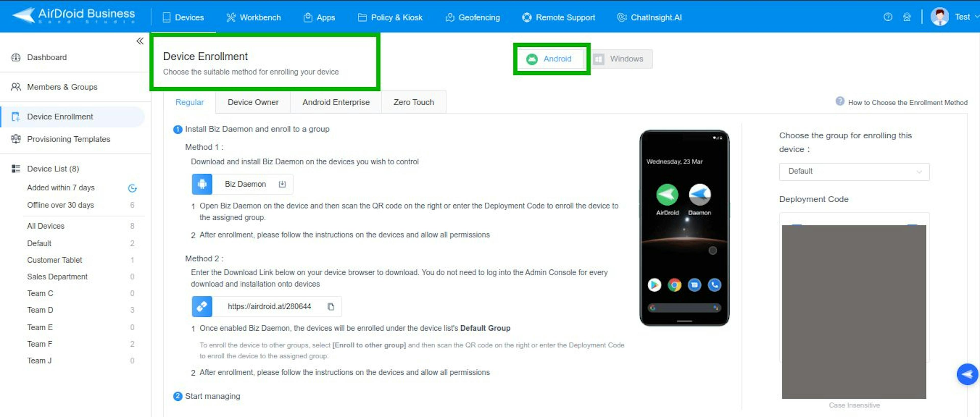Toggle the sidebar collapse arrow
Viewport: 980px width, 417px height.
coord(140,41)
